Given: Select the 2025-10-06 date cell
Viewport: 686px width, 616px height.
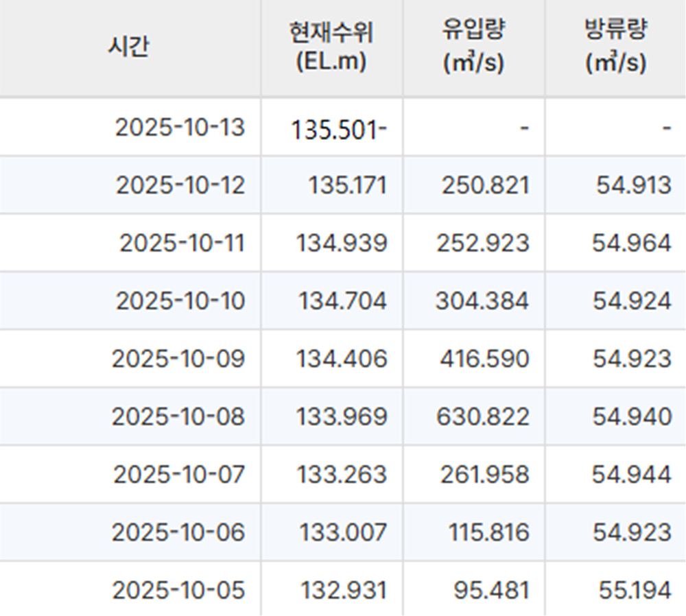Looking at the screenshot, I should click(x=178, y=532).
